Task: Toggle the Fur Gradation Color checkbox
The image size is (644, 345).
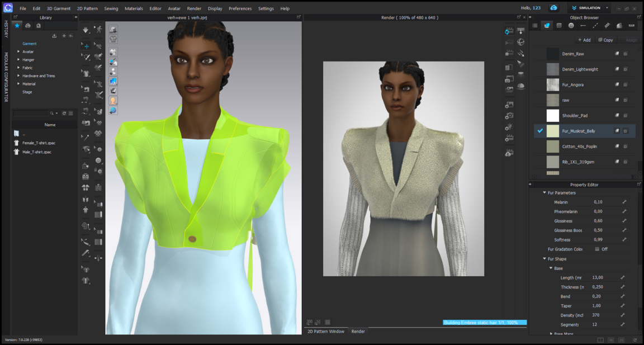Action: pyautogui.click(x=597, y=249)
